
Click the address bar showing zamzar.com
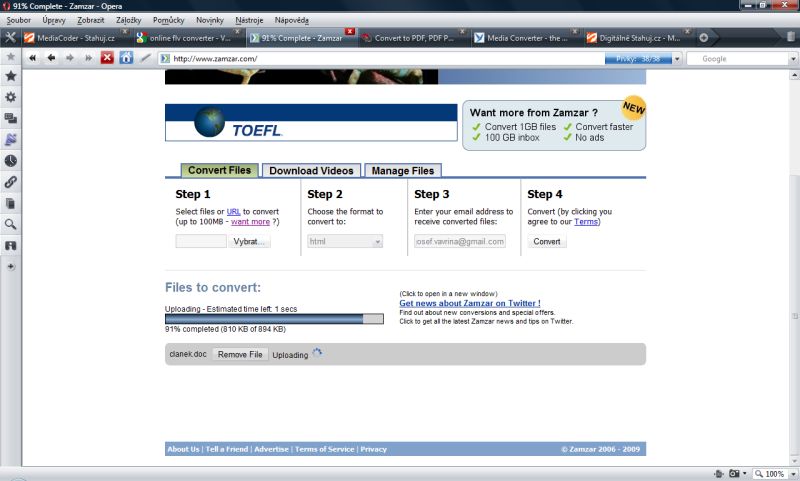[x=383, y=59]
